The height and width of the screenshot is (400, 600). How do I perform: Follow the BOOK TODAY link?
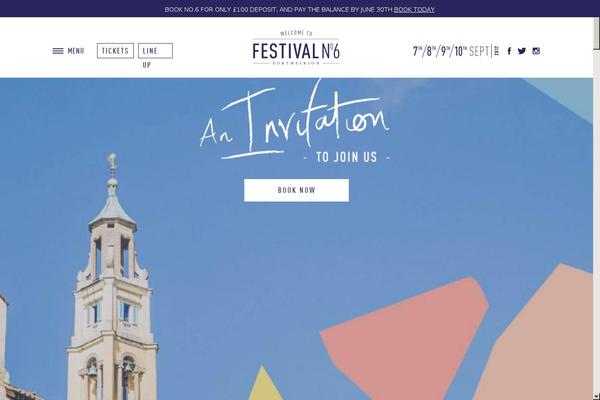pos(414,10)
